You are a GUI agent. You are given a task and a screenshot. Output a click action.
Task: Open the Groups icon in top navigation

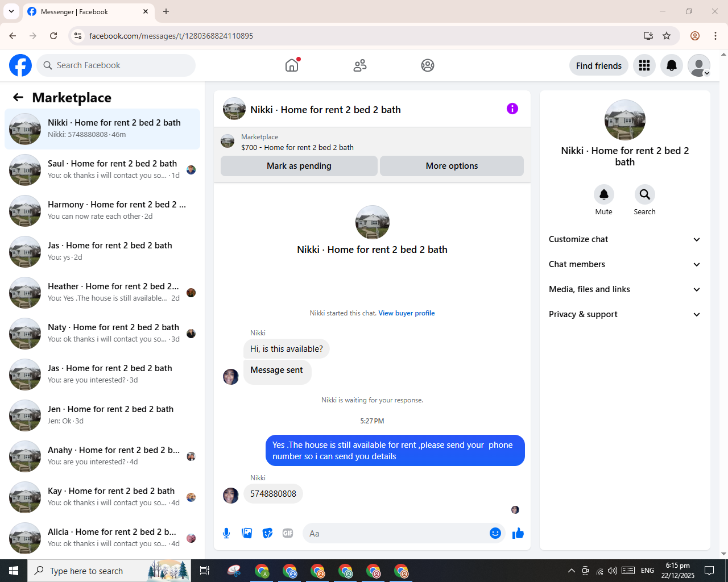428,65
